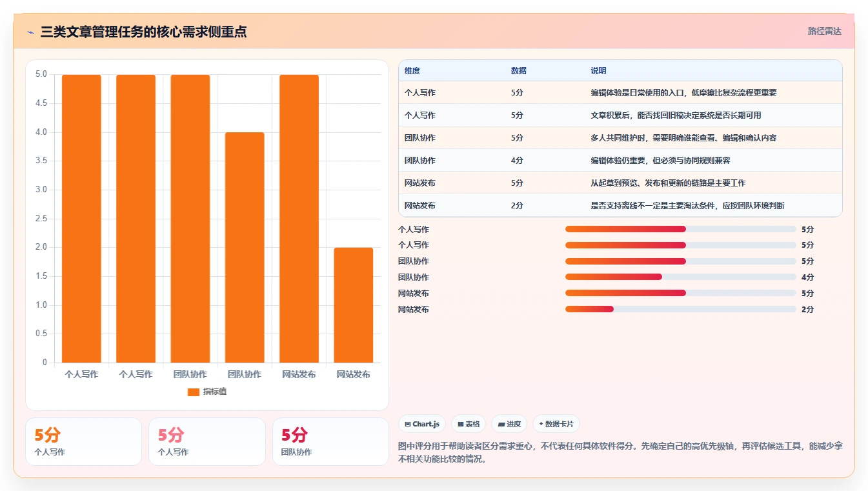The height and width of the screenshot is (491, 868).
Task: Click the 0 y-axis label
Action: [x=45, y=363]
